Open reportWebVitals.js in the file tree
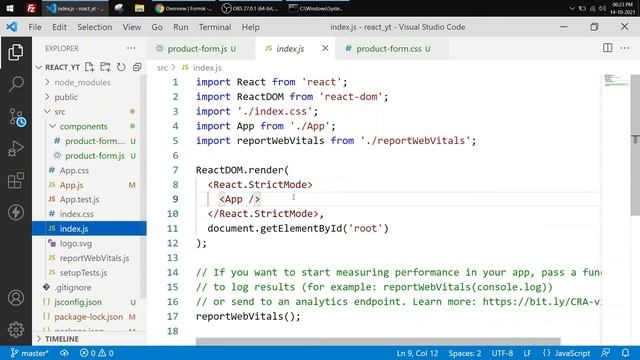 [x=94, y=258]
